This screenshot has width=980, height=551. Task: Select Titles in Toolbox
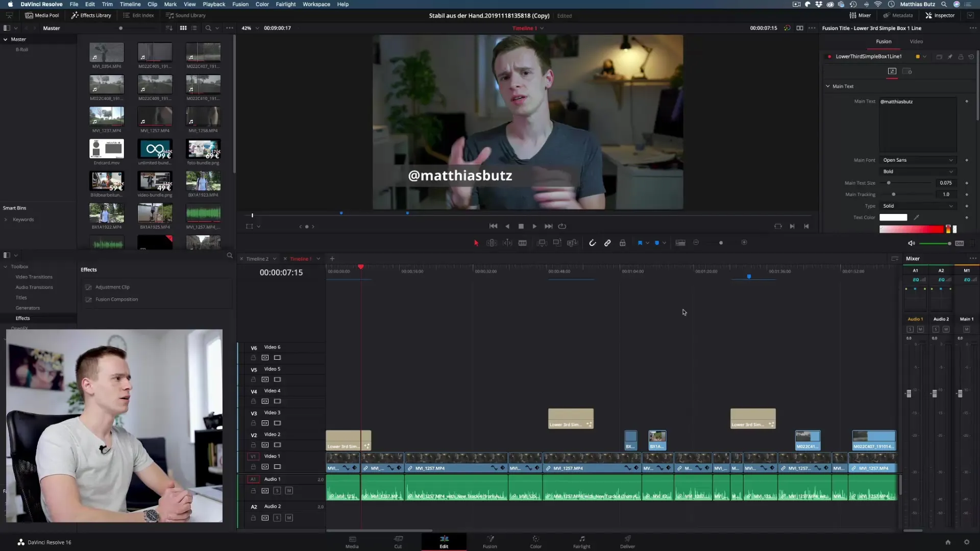[x=21, y=298]
